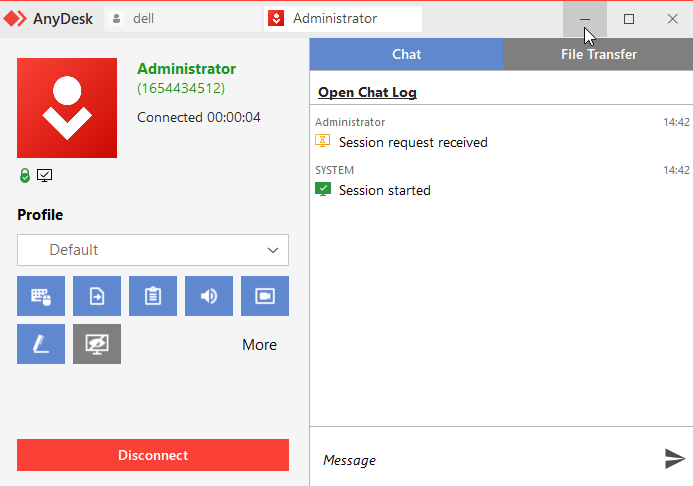
Task: Toggle audio transmission speaker icon
Action: tap(209, 296)
